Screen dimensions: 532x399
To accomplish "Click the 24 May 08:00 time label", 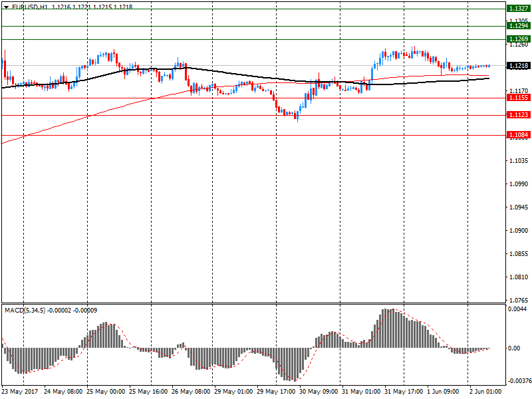I will tap(63, 392).
